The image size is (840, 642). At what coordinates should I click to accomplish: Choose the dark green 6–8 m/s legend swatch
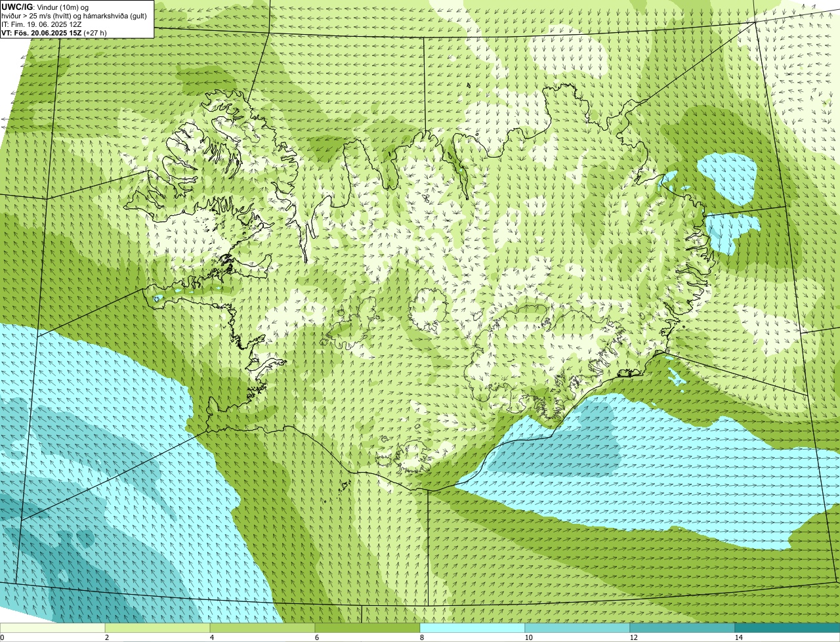tap(367, 628)
